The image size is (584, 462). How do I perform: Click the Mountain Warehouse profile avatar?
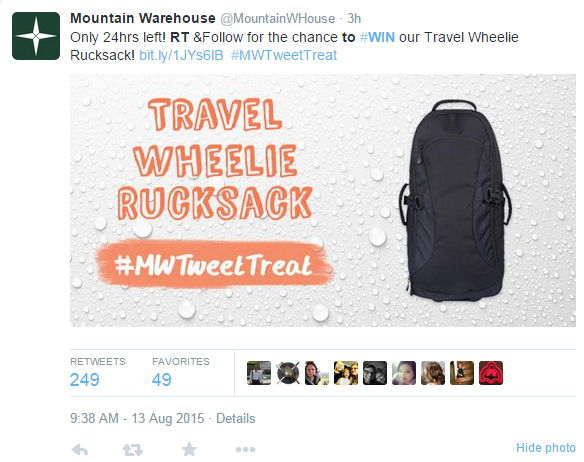pyautogui.click(x=36, y=36)
